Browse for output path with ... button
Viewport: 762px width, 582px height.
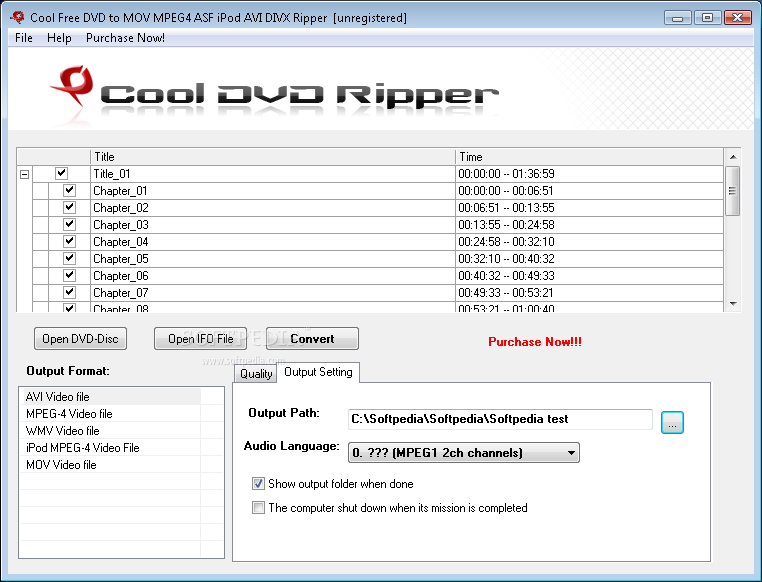pos(672,422)
